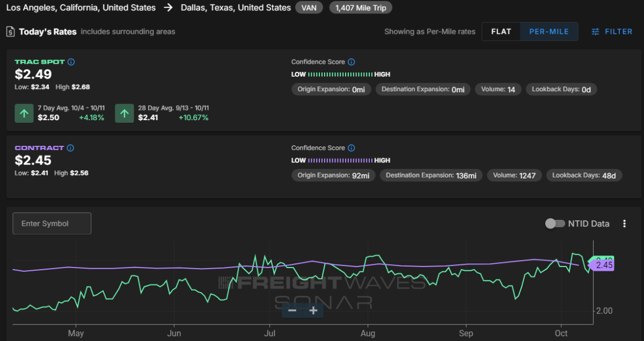Screen dimensions: 644x341
Task: Click CONTRACT Confidence Score info icon
Action: 351,148
